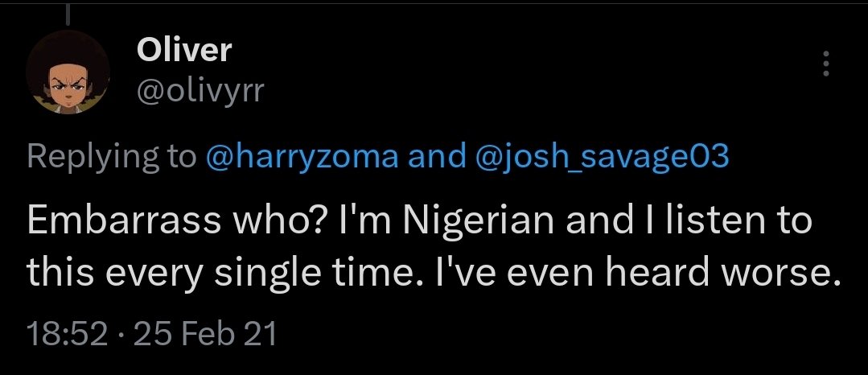Open the @harryzoma mention
Viewport: 868px width, 375px height.
[x=302, y=157]
